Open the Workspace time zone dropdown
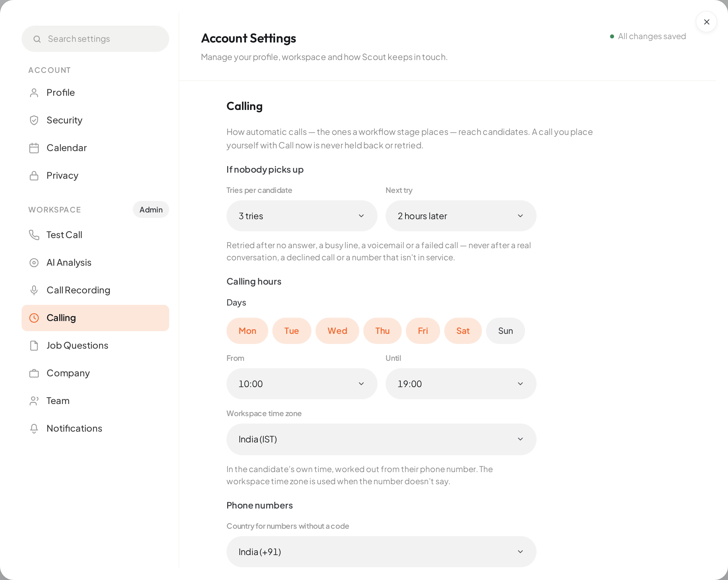 pyautogui.click(x=381, y=439)
